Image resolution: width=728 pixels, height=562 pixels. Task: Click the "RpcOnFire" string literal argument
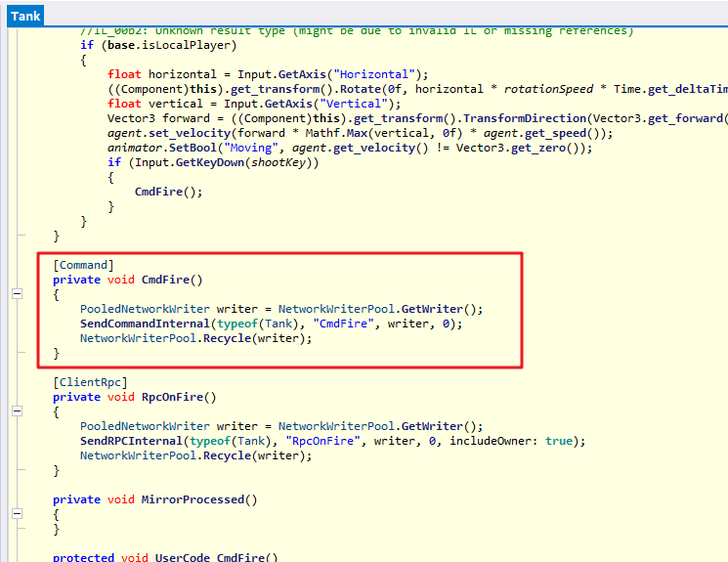tap(322, 441)
